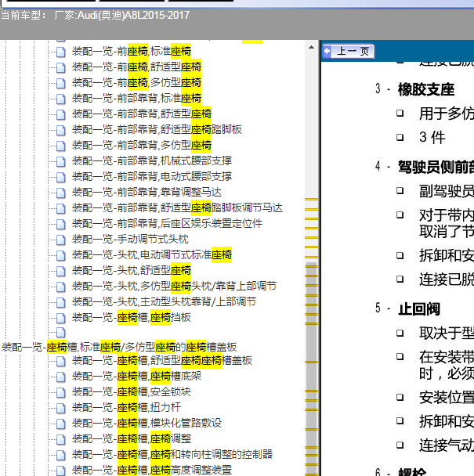The height and width of the screenshot is (476, 474).
Task: Click document icon beside 手动调节式头枕
Action: click(x=61, y=240)
